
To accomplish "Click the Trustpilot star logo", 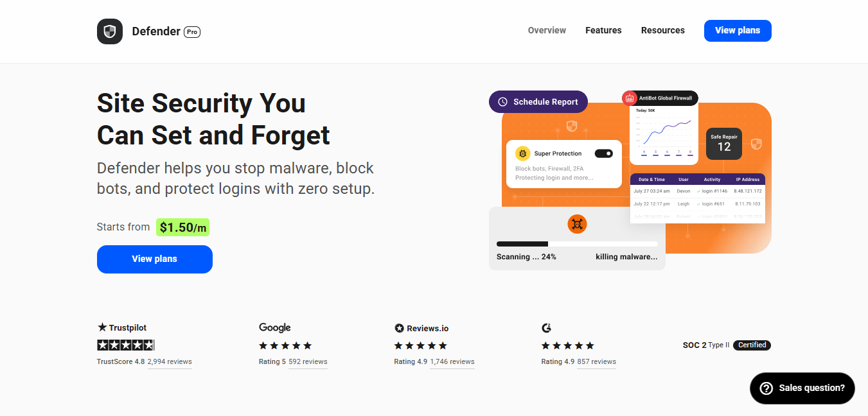I will click(x=102, y=327).
